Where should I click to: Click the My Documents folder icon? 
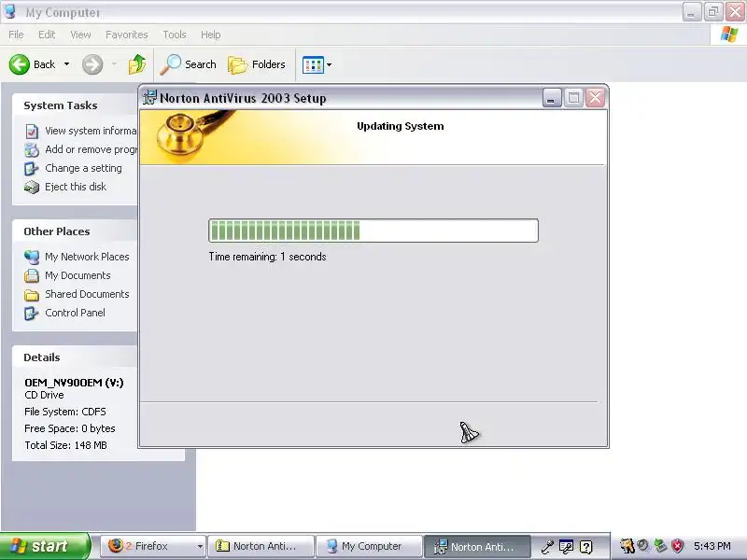(32, 275)
